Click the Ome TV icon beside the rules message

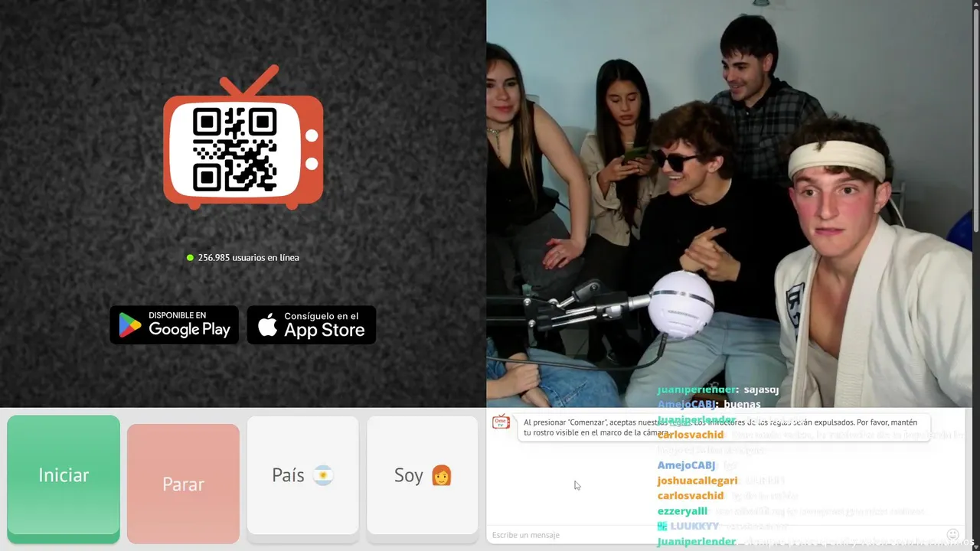click(501, 422)
